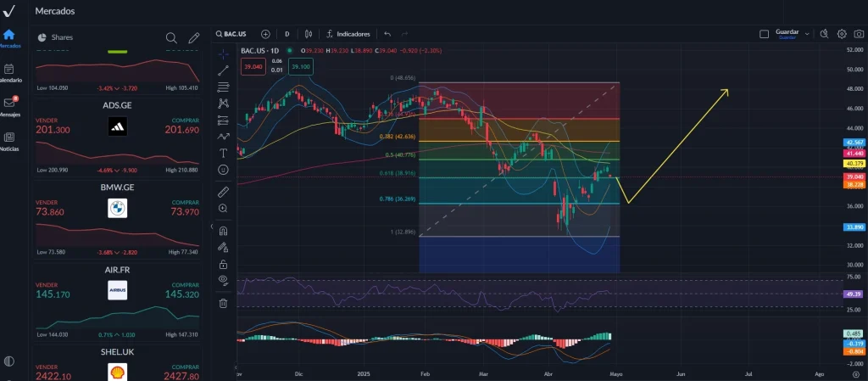Click the BMW logo thumbnail
The image size is (868, 381).
[117, 208]
